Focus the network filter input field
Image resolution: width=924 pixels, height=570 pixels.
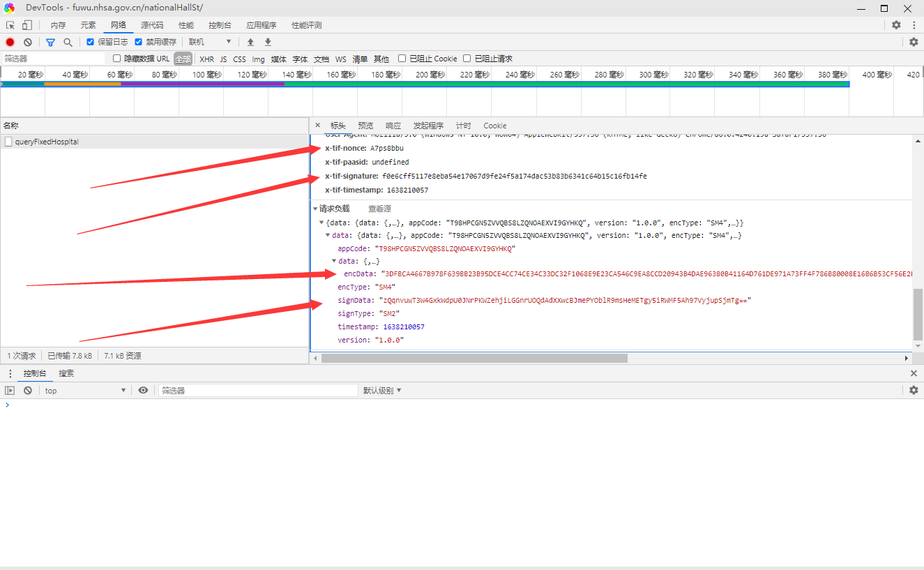coord(54,59)
